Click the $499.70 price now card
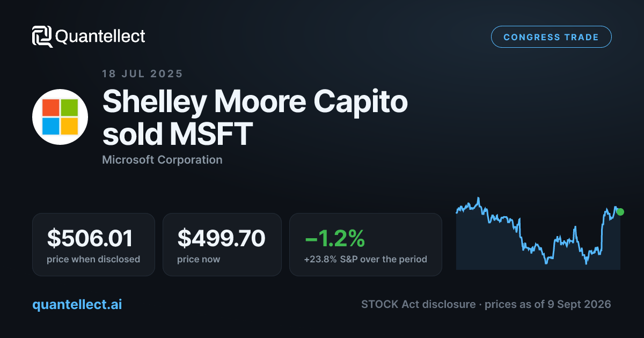The image size is (644, 338). 222,245
